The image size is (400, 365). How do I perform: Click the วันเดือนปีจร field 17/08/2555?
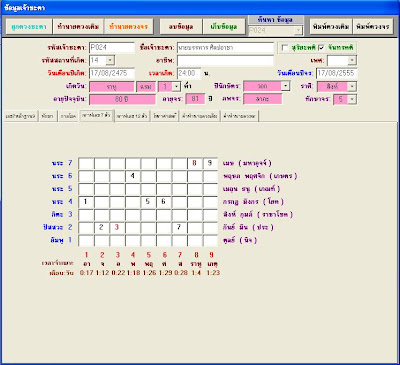tap(336, 73)
